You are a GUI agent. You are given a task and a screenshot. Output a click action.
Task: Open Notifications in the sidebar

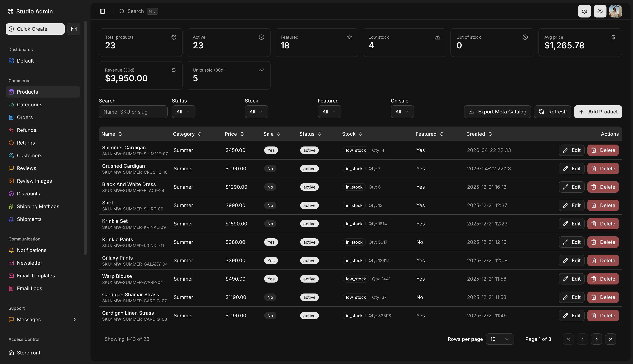point(43,250)
